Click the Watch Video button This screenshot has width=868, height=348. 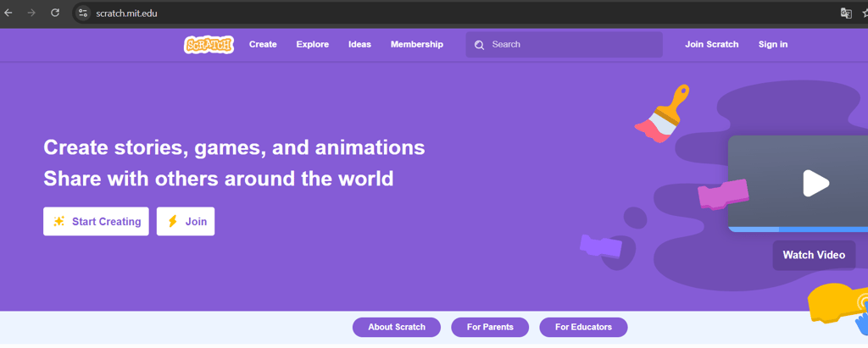(x=814, y=255)
